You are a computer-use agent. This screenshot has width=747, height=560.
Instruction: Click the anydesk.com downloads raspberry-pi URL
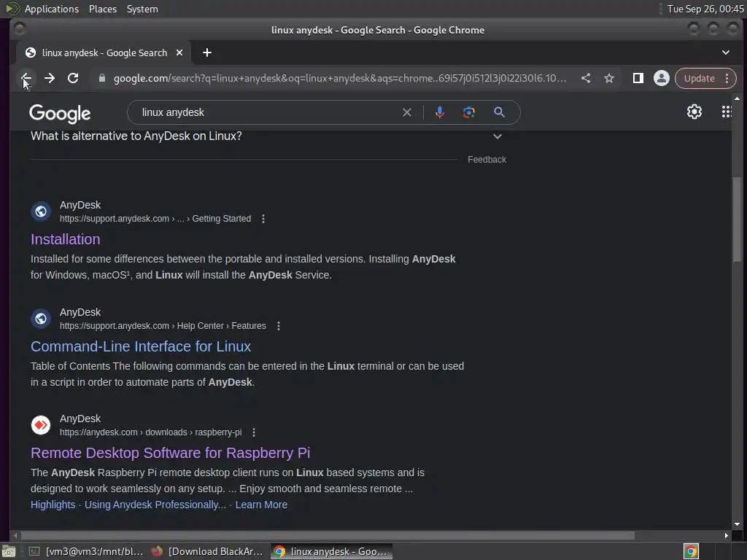[x=150, y=432]
